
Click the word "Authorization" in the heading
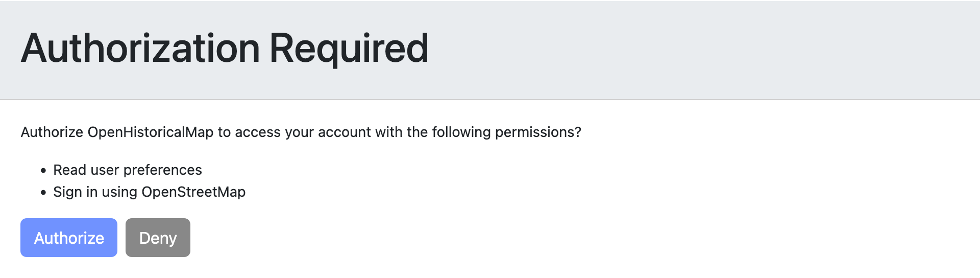pyautogui.click(x=140, y=48)
